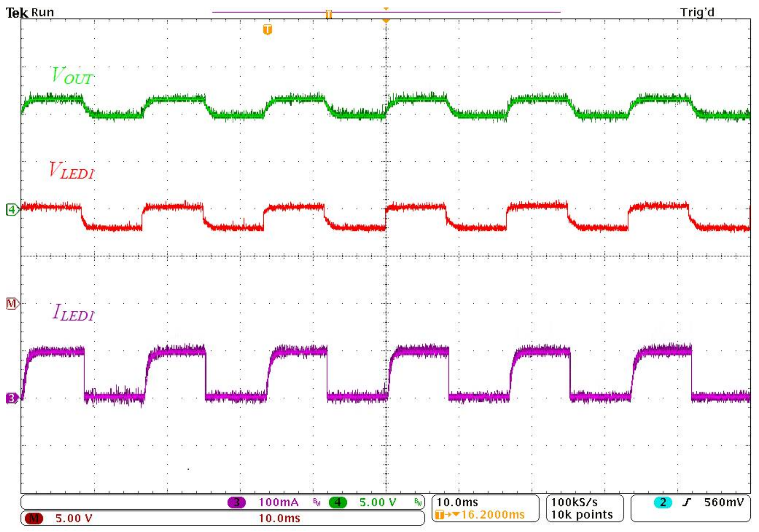
Task: Select the red math M badge
Action: [x=34, y=518]
